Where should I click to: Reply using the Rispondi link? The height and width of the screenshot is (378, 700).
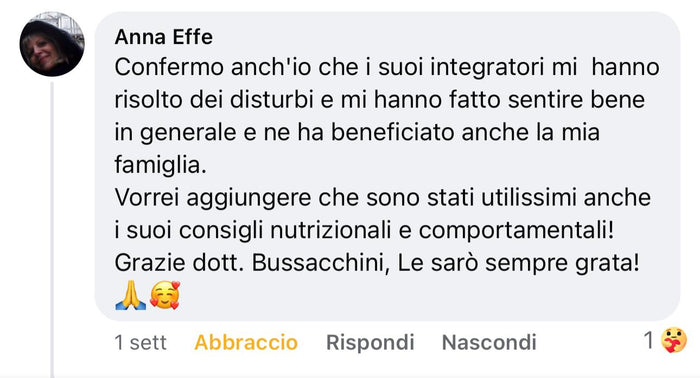click(x=370, y=342)
